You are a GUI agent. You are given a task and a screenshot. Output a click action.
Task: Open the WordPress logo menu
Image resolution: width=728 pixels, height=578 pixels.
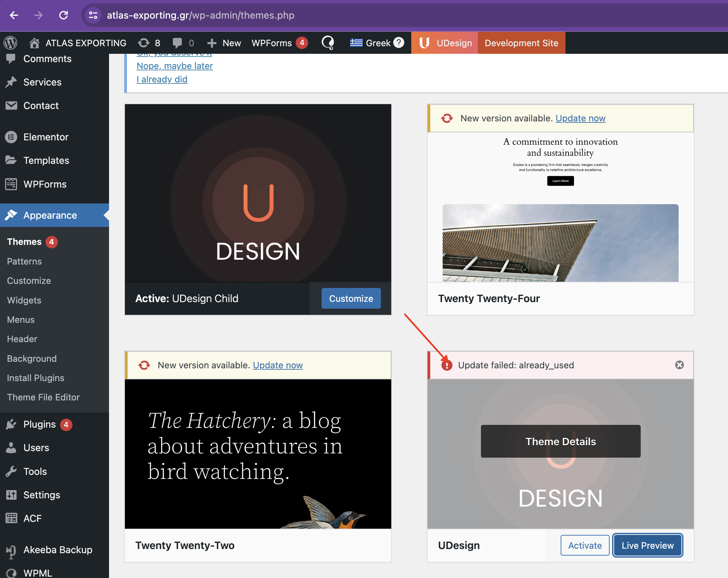[10, 43]
